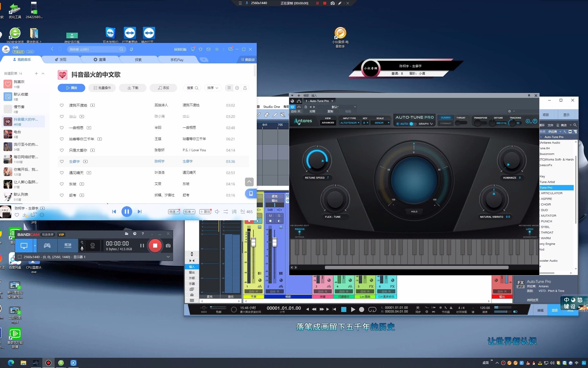Toggle the 音效 sound effects switch
Viewport: 588px width, 368px height.
(x=205, y=212)
